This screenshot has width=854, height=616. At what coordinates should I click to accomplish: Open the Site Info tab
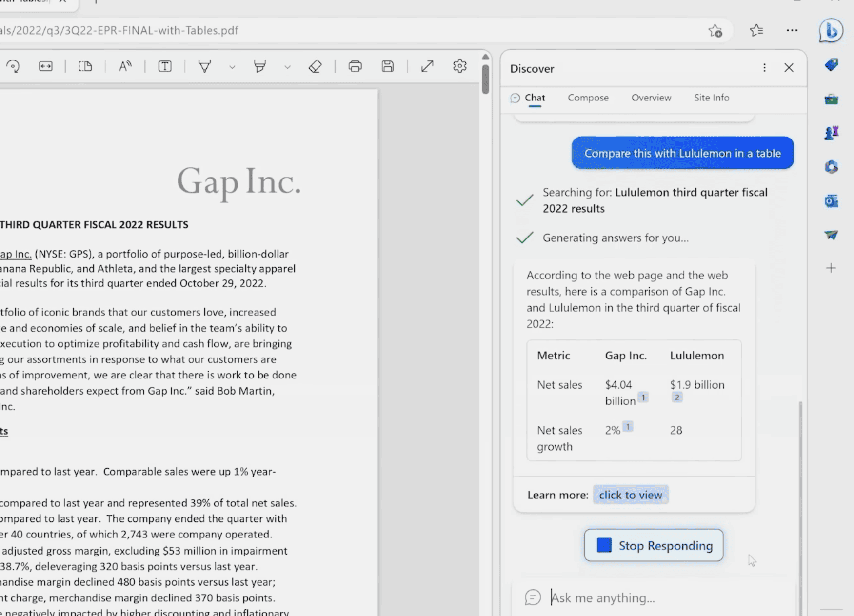pyautogui.click(x=711, y=98)
